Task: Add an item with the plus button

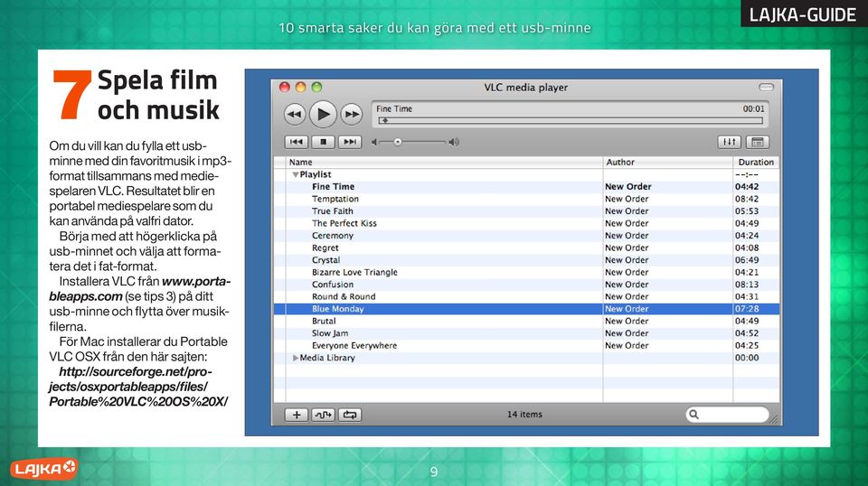Action: pyautogui.click(x=297, y=415)
